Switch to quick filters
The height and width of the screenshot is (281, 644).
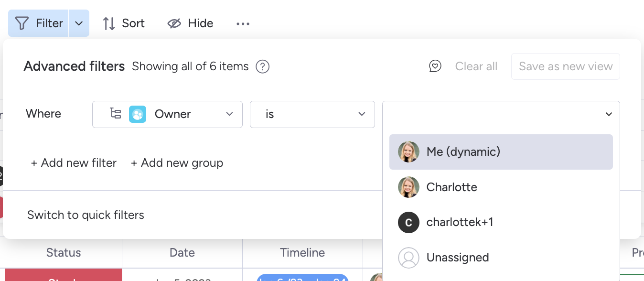[x=86, y=215]
